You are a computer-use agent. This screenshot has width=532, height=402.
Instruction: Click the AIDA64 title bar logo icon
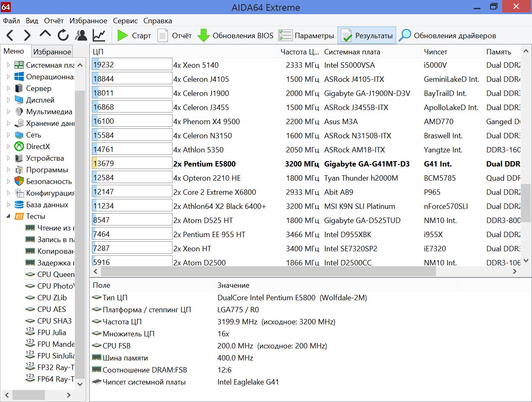pyautogui.click(x=6, y=7)
